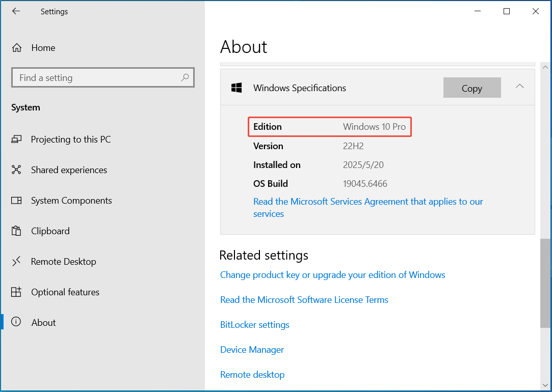Click the down arrow on the vertical scrollbar
The height and width of the screenshot is (392, 552).
[x=545, y=385]
